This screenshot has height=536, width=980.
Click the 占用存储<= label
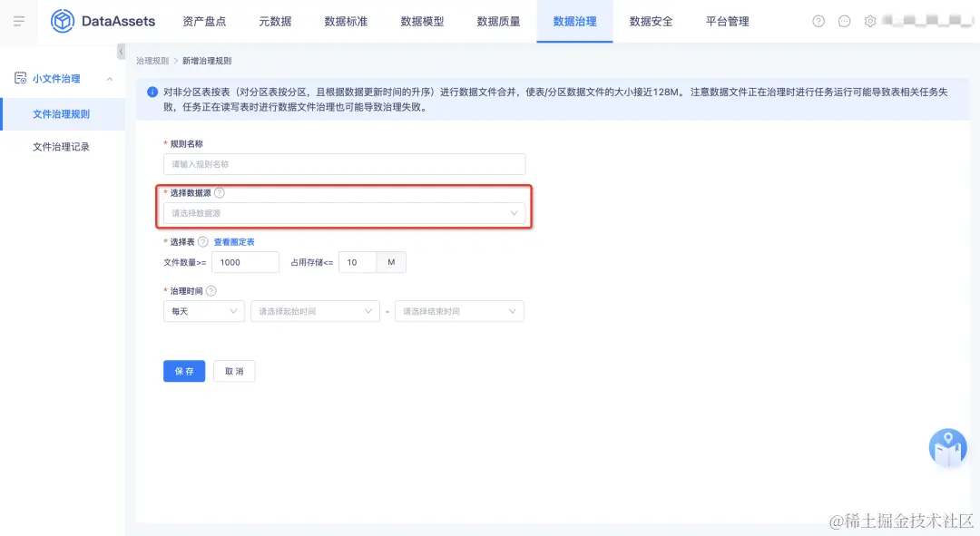312,262
